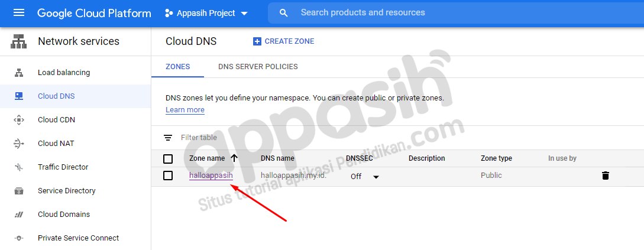Screen dimensions: 644x250
Task: Click the Zone type column header
Action: point(497,158)
